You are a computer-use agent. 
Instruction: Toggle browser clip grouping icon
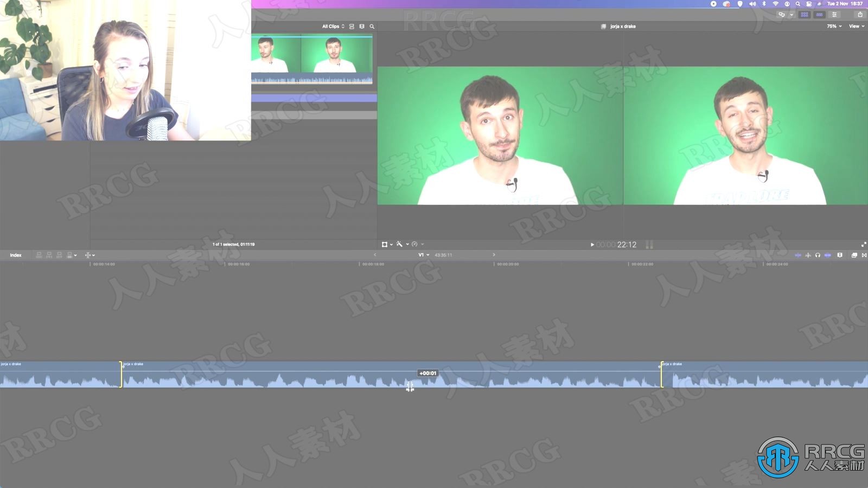pos(352,26)
